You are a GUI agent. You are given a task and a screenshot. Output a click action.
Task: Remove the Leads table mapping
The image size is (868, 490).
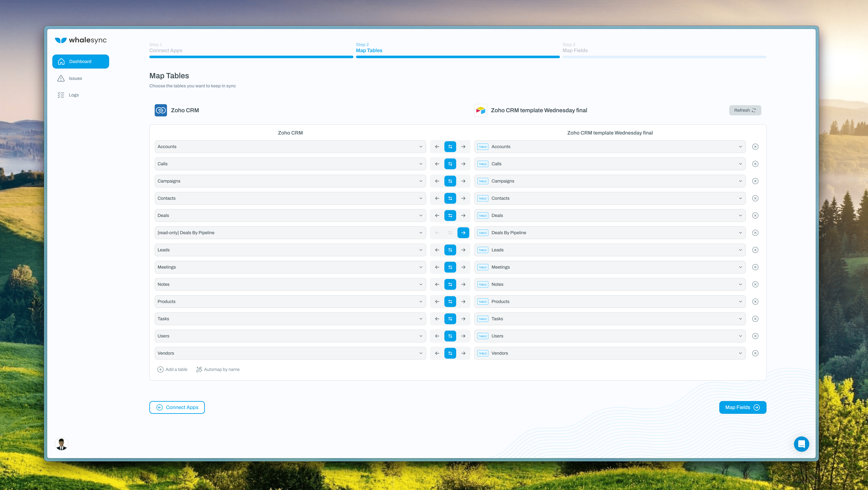coord(755,250)
